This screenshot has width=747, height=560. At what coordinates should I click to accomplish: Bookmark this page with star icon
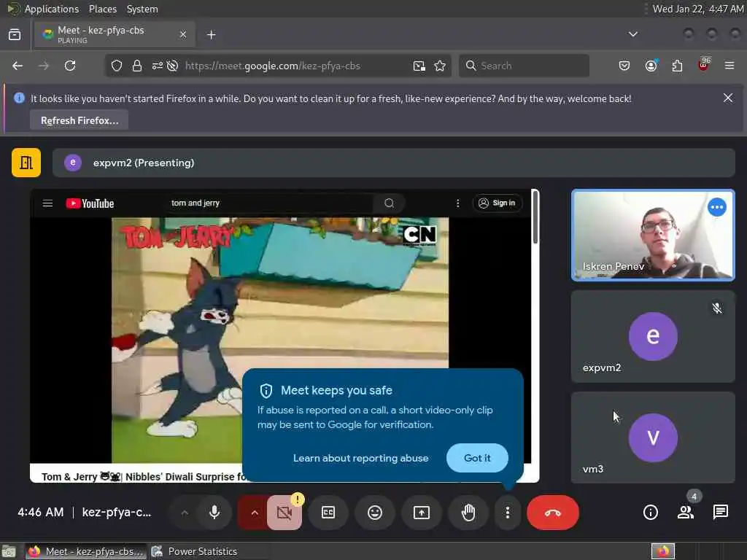[440, 66]
